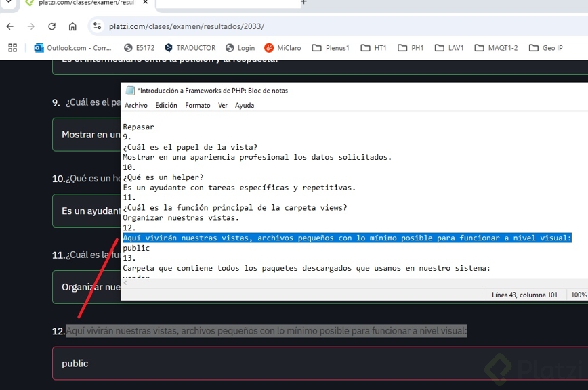Click question 11 heading on Platzi page
588x390 pixels.
tap(86, 255)
